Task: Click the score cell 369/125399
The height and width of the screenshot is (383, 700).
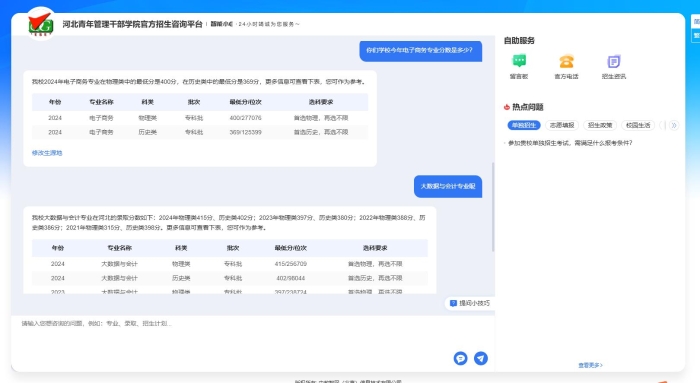Action: click(246, 132)
